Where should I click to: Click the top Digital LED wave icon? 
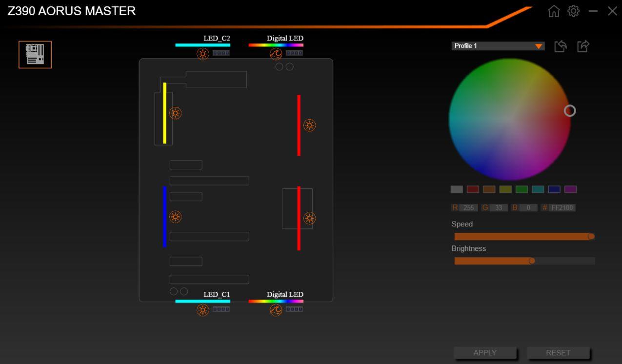pyautogui.click(x=276, y=54)
